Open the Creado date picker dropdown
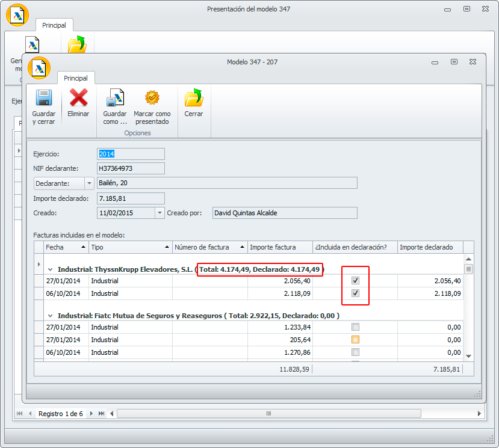The width and height of the screenshot is (499, 448). pos(160,213)
